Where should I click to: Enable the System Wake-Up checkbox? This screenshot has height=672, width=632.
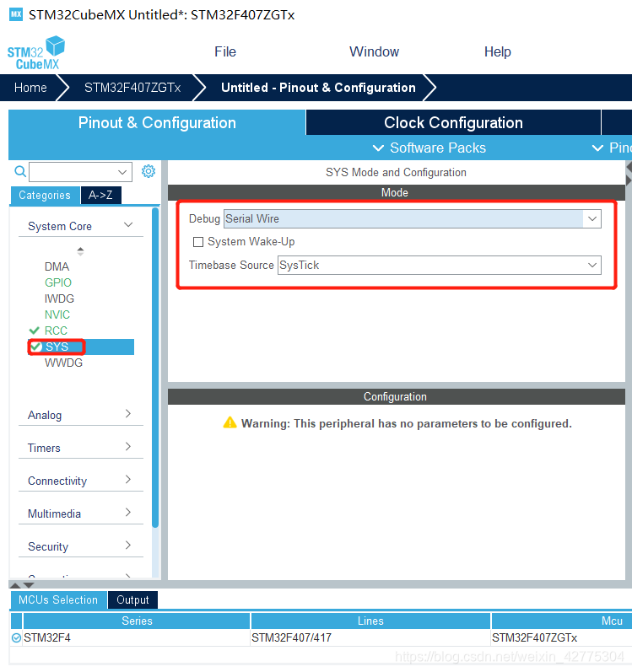pos(198,242)
